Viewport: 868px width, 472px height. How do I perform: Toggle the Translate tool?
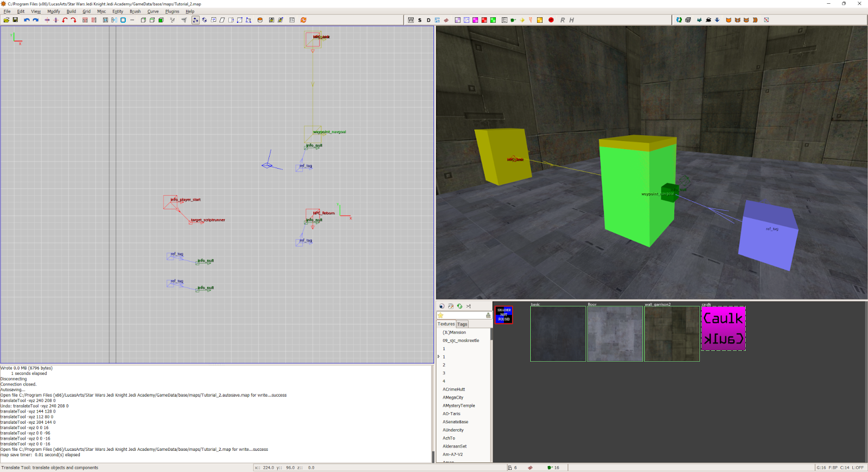coord(195,20)
